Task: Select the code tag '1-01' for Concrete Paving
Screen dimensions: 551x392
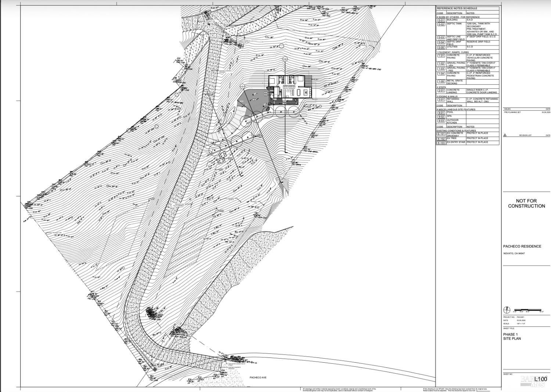Action: point(441,57)
